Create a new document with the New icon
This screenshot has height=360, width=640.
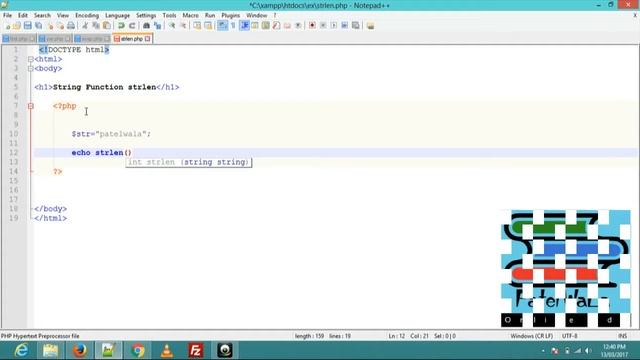tap(7, 26)
